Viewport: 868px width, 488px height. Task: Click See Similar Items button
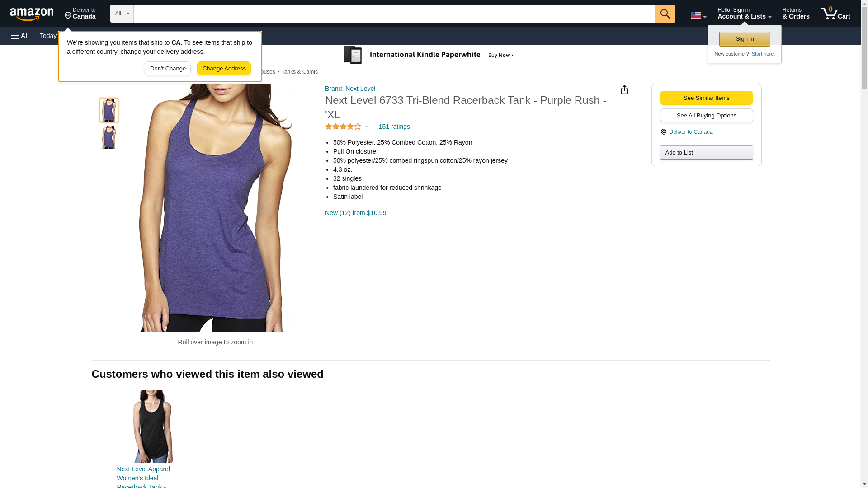click(706, 98)
